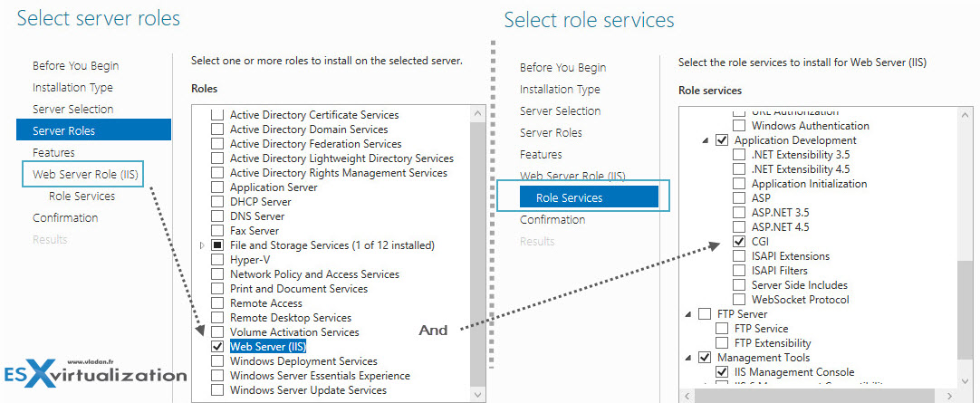This screenshot has width=980, height=403.
Task: Select Active Directory Lightweight Directory Services row
Action: pos(341,158)
